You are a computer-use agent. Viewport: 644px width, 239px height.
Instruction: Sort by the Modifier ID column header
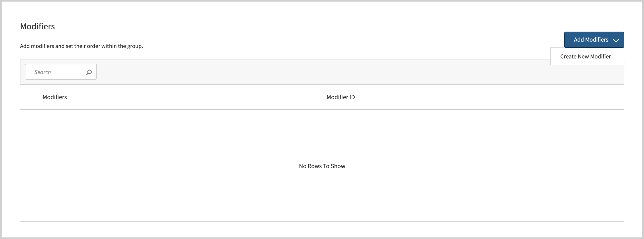[340, 97]
